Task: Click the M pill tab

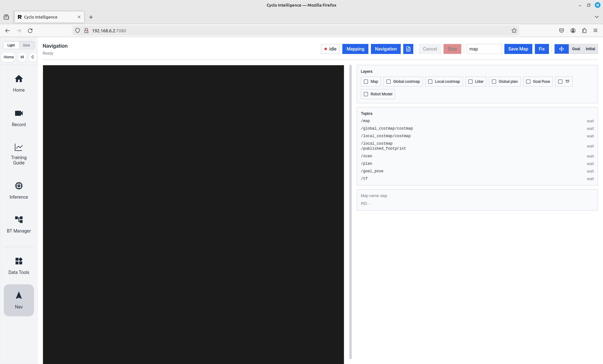Action: (22, 57)
